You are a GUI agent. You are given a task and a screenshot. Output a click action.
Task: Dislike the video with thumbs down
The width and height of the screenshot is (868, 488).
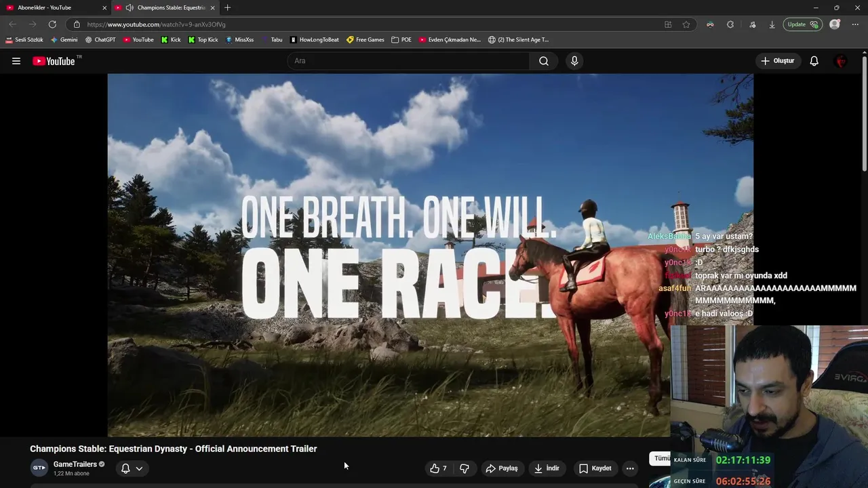coord(465,468)
